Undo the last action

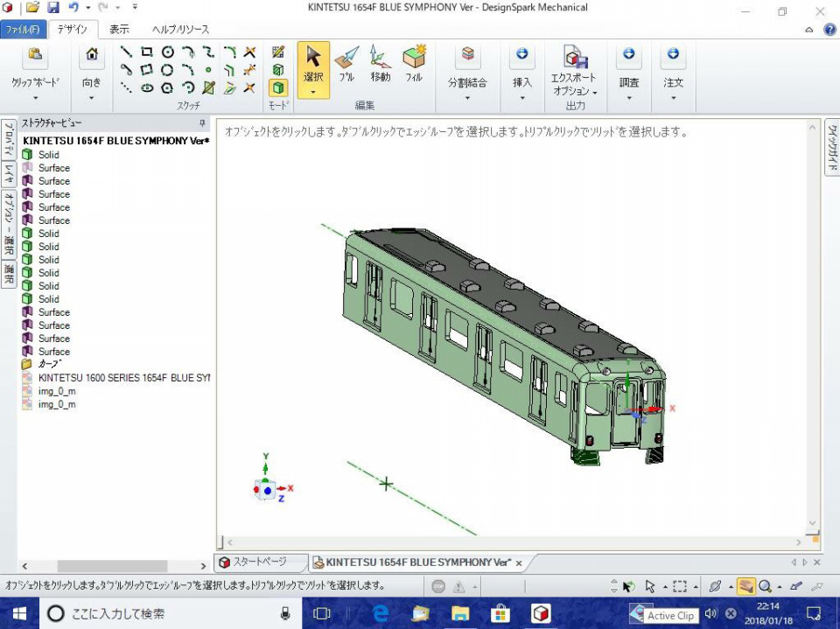[73, 8]
